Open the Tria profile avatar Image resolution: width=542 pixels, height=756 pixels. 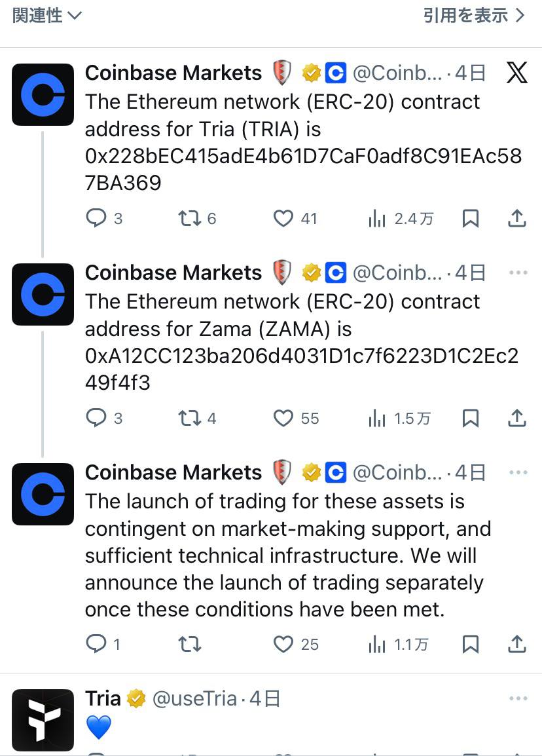(43, 720)
